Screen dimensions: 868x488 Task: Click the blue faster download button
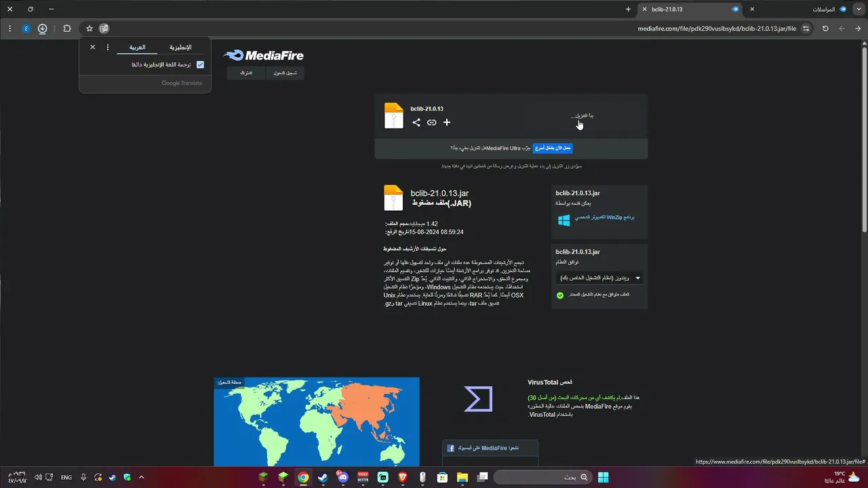(x=553, y=148)
